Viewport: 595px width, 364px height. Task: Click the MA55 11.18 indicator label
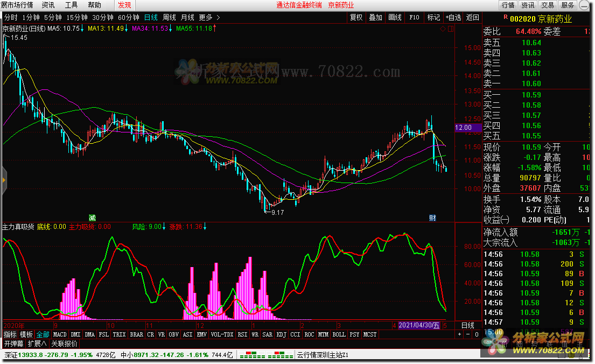coord(196,29)
